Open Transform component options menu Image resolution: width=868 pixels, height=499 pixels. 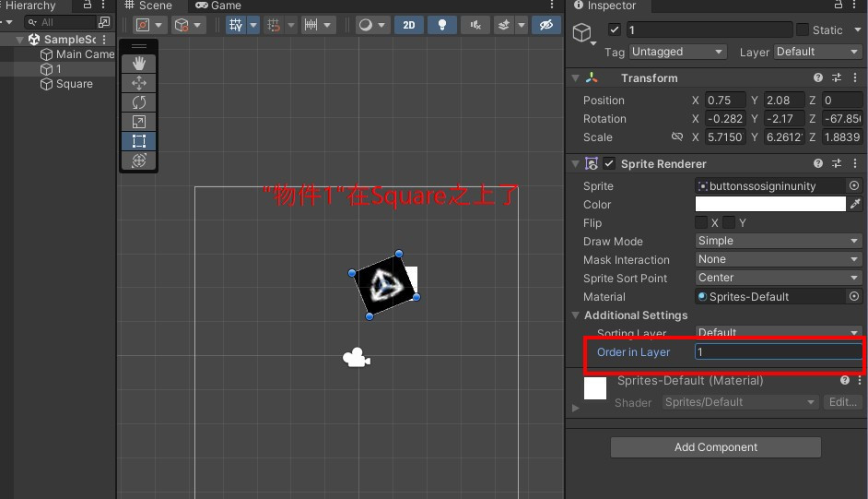click(x=855, y=78)
